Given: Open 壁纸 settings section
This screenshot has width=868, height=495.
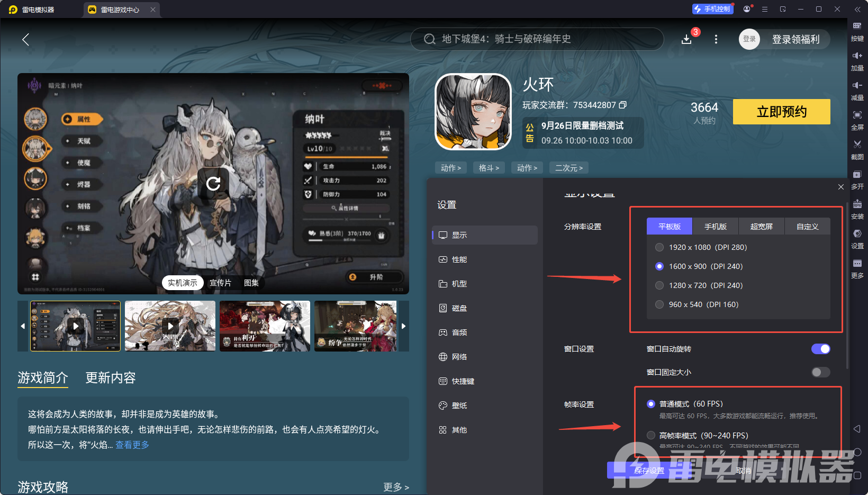Looking at the screenshot, I should [x=485, y=406].
